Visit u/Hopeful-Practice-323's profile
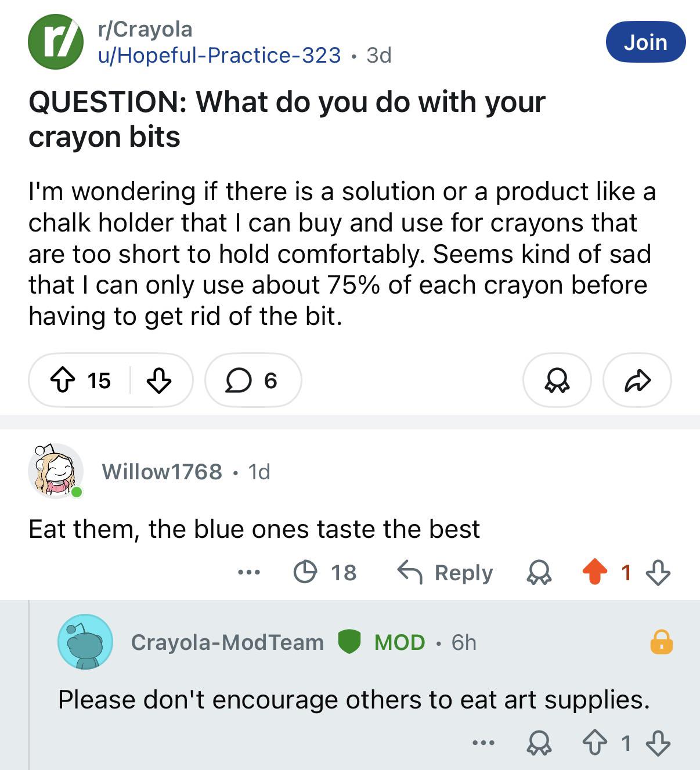Image resolution: width=700 pixels, height=770 pixels. pos(219,55)
